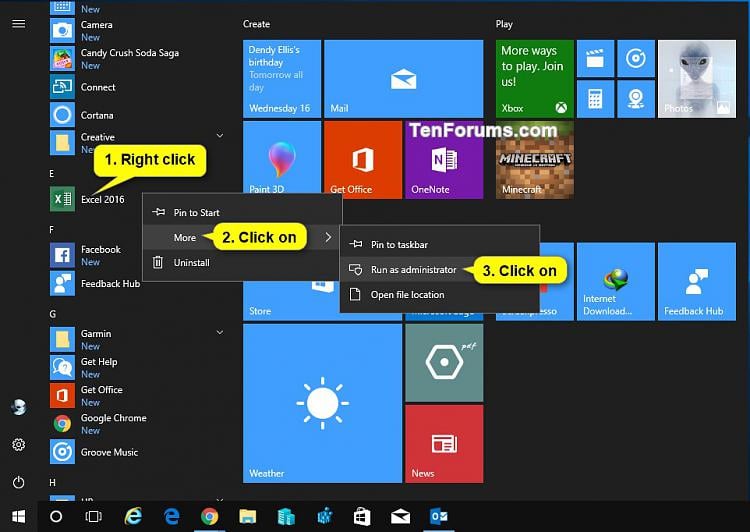Open the Calculator small tile
The height and width of the screenshot is (532, 750).
tap(595, 99)
